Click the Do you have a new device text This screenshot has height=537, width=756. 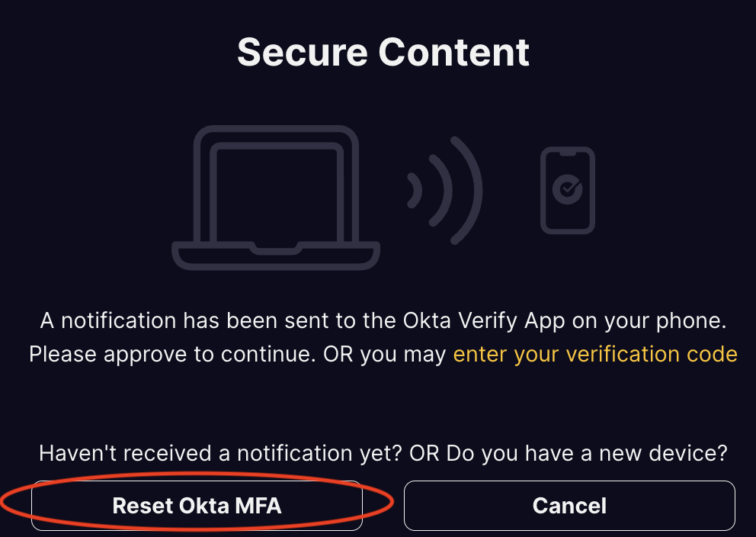(x=587, y=453)
